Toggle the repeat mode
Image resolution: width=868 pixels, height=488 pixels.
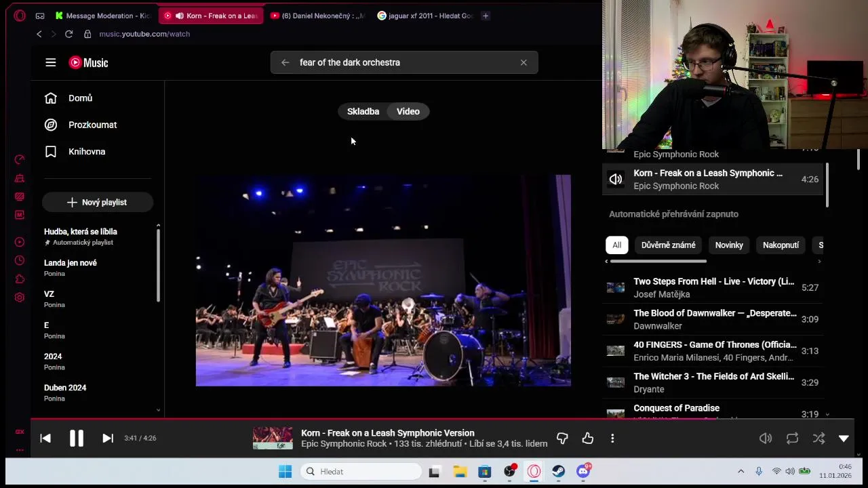click(792, 439)
